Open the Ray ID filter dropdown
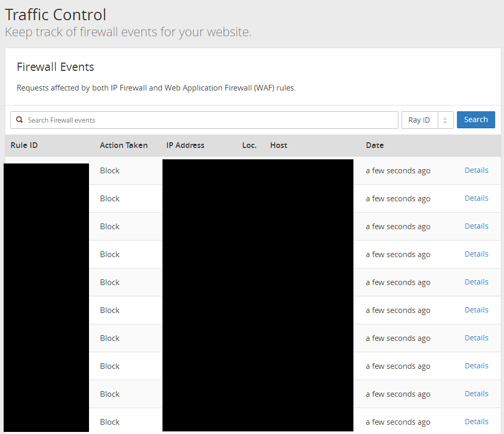Screen dimensions: 504x434 [x=427, y=120]
